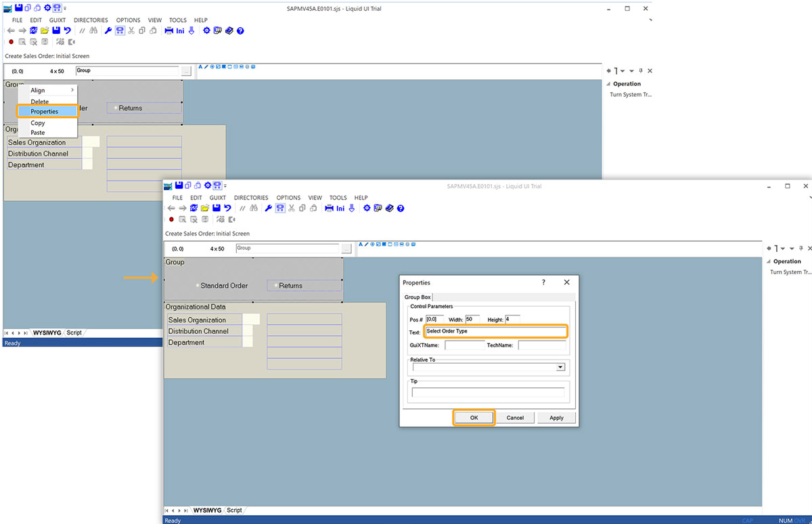Click GuiXTName field in Properties dialog

[465, 345]
